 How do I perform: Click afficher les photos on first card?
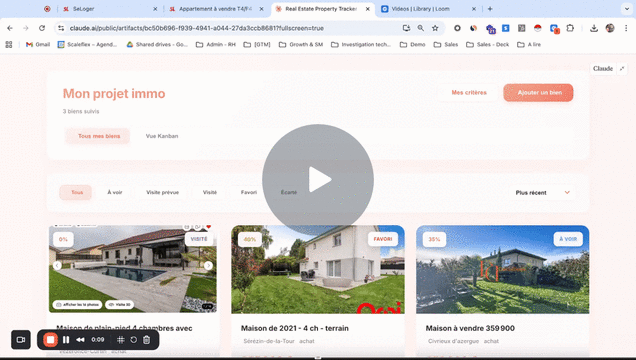coord(77,304)
